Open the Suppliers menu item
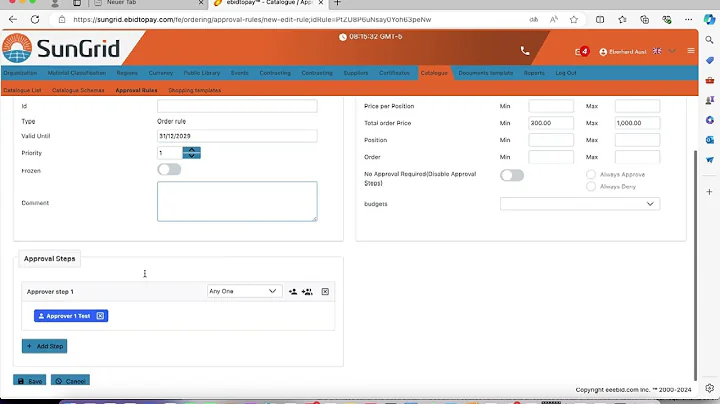 click(x=356, y=73)
